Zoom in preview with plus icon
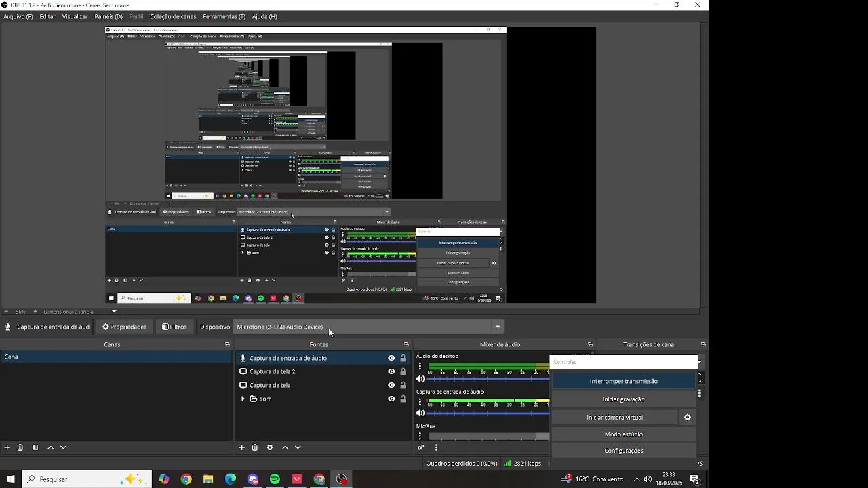This screenshot has width=868, height=488. pos(35,312)
